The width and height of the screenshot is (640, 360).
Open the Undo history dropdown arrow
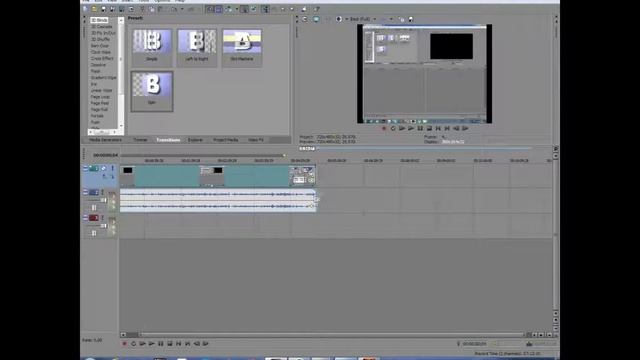click(182, 9)
